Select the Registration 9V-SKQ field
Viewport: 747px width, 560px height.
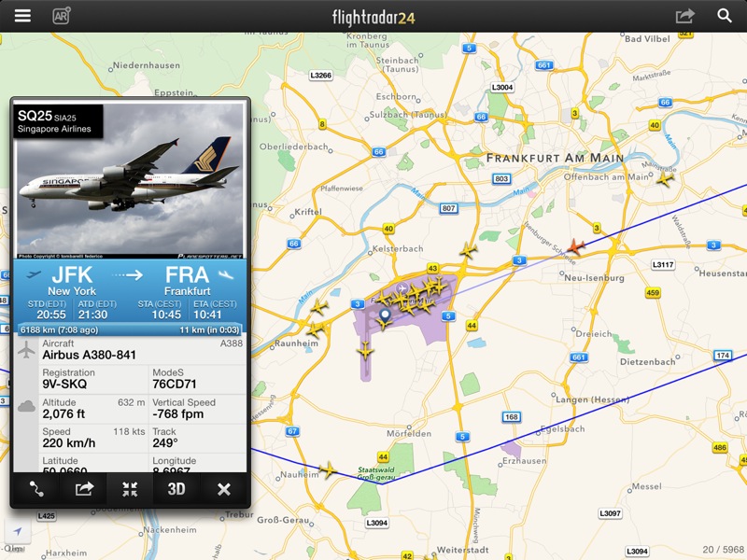[93, 379]
